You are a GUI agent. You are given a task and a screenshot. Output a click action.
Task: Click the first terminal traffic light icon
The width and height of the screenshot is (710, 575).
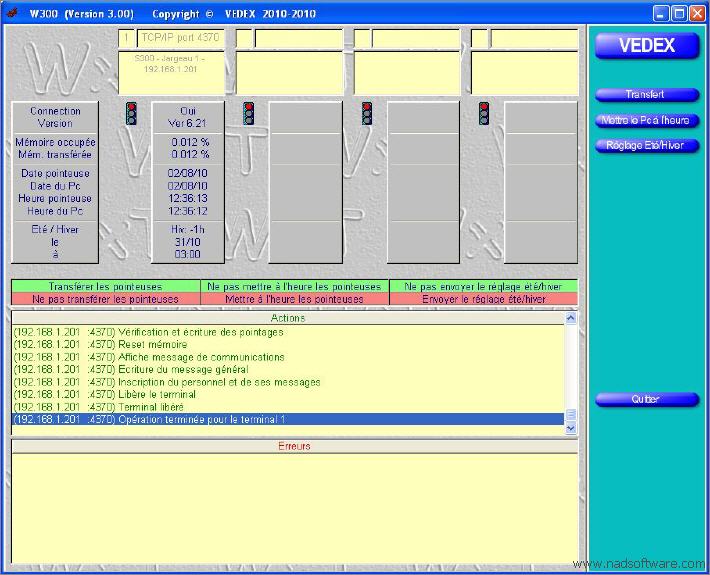[x=131, y=114]
